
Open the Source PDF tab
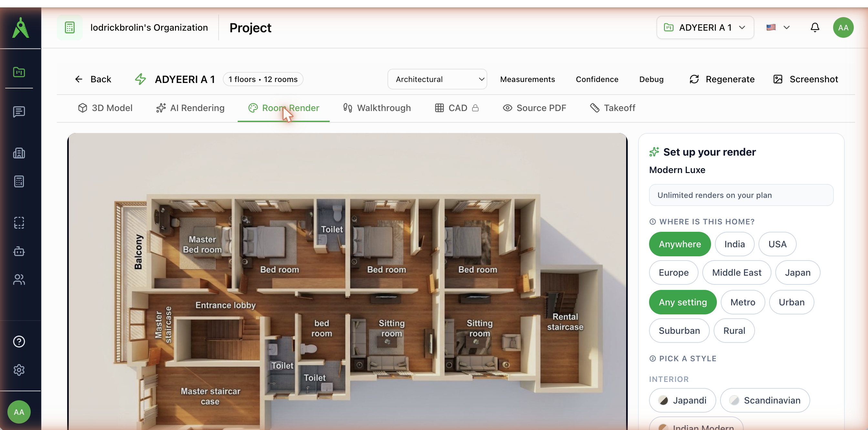534,108
